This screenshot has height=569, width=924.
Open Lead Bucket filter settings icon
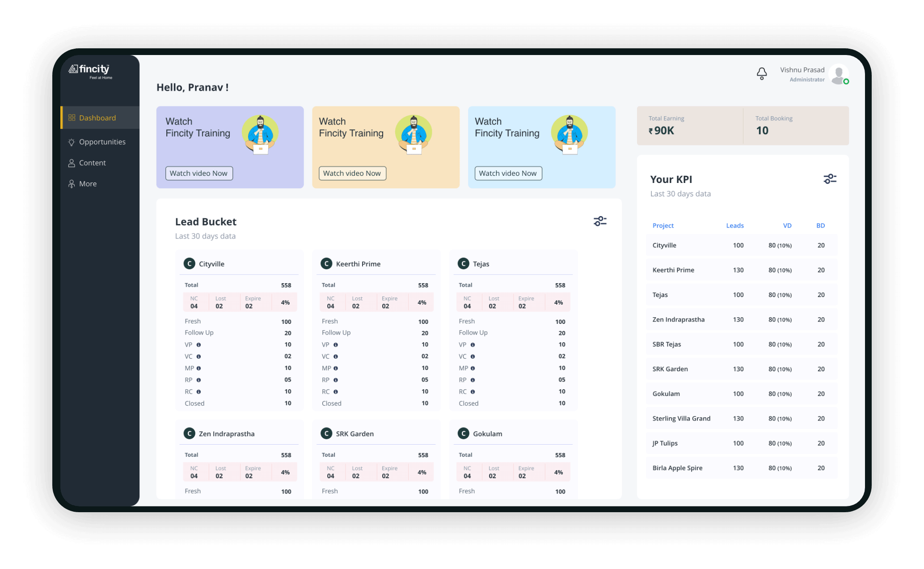point(600,221)
